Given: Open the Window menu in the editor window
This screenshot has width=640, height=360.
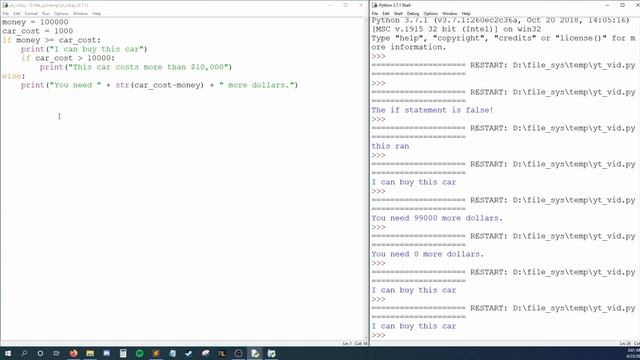Looking at the screenshot, I should click(x=80, y=13).
